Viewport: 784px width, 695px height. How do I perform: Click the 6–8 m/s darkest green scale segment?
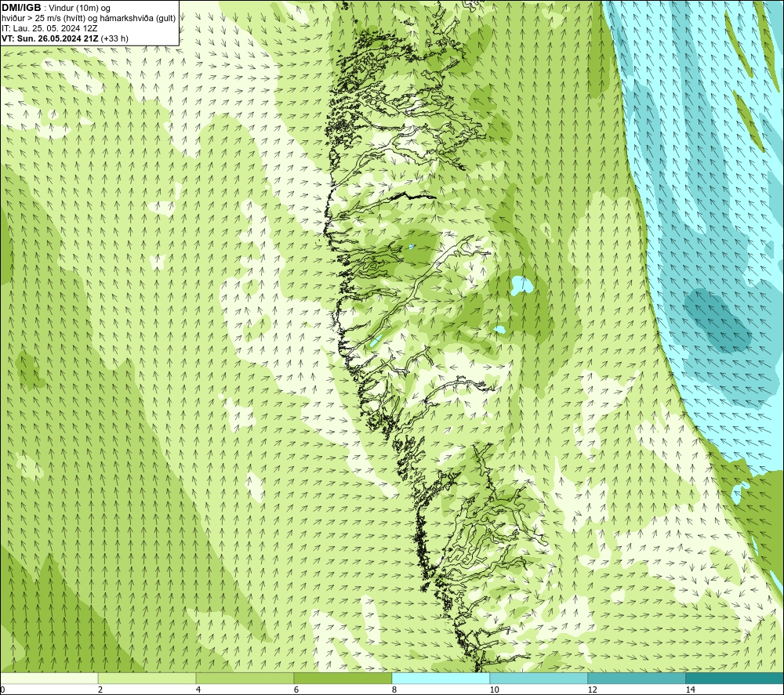click(343, 679)
